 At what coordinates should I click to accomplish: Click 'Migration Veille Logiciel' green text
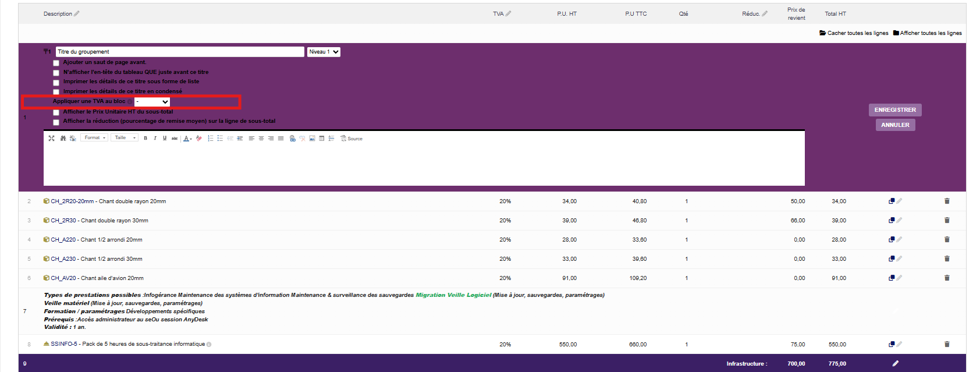pyautogui.click(x=453, y=295)
